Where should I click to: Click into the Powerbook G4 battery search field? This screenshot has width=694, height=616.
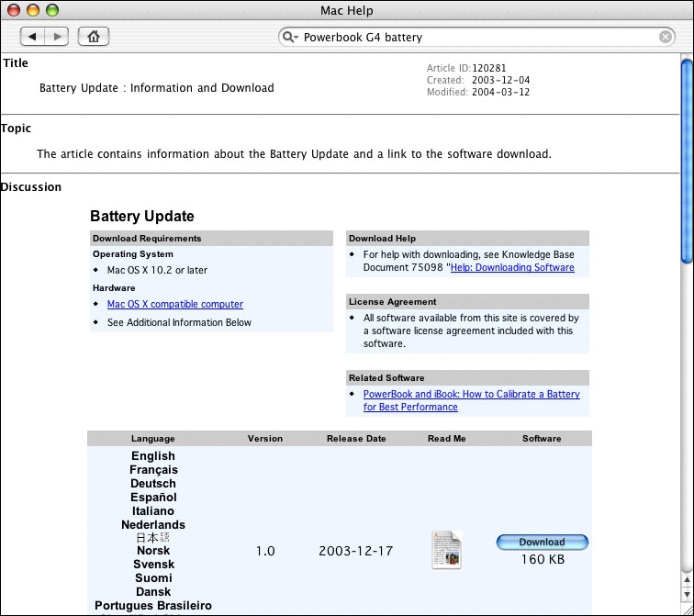(x=477, y=37)
